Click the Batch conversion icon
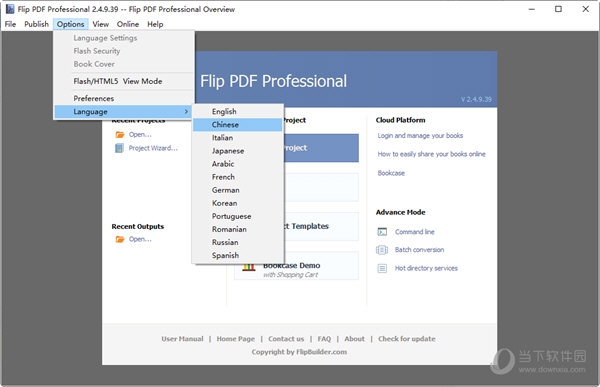This screenshot has width=600, height=387. coord(382,250)
